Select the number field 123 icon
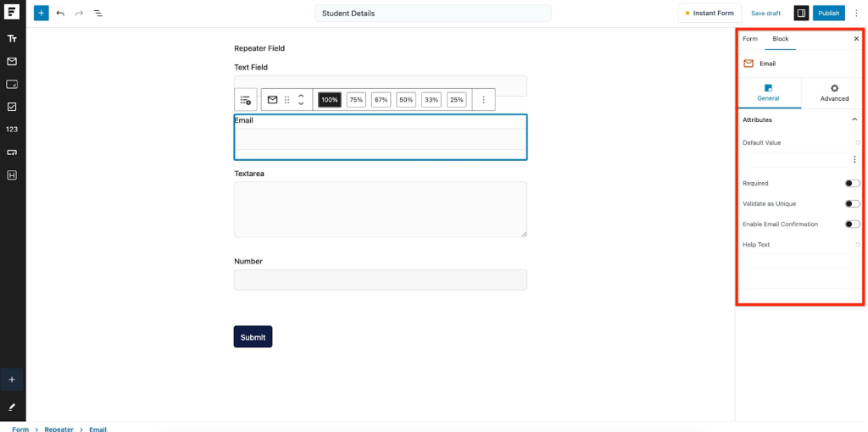Image resolution: width=868 pixels, height=432 pixels. [x=12, y=130]
